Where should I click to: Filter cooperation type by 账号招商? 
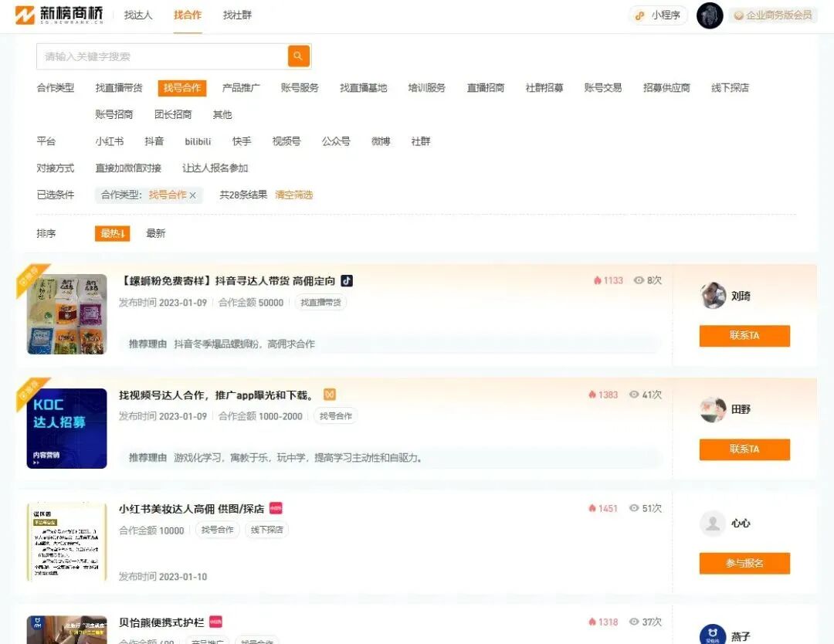point(114,115)
